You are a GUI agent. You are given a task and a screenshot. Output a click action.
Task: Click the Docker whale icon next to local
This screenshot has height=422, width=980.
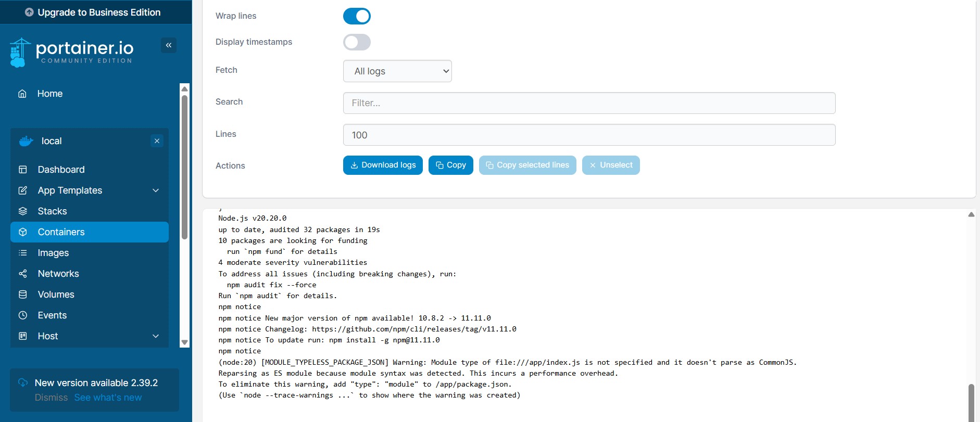pyautogui.click(x=26, y=141)
